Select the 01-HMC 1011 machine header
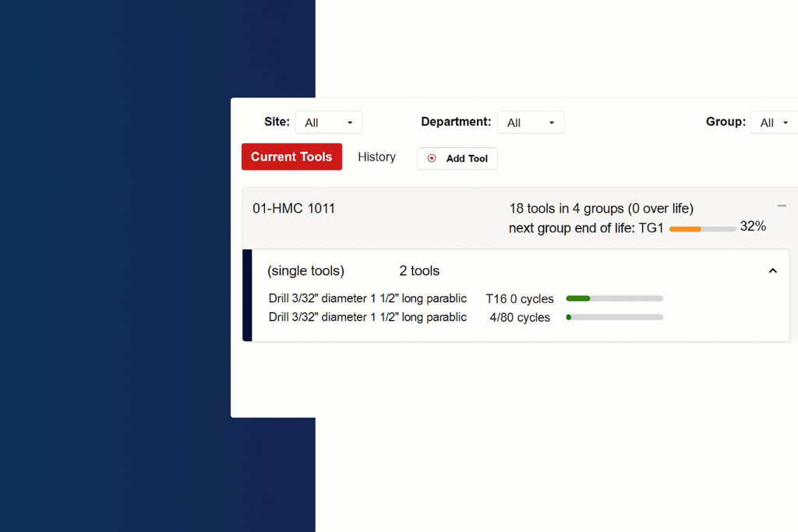Screen dimensions: 798x532 [294, 208]
